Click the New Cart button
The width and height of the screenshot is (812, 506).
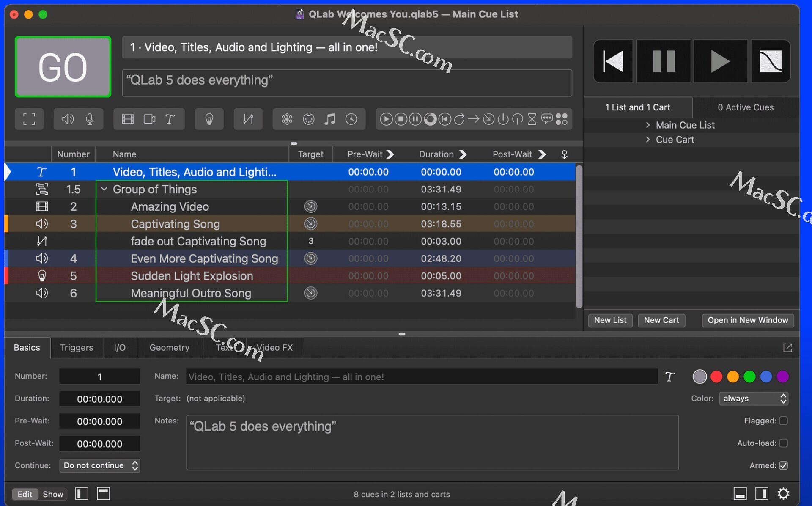click(x=661, y=320)
